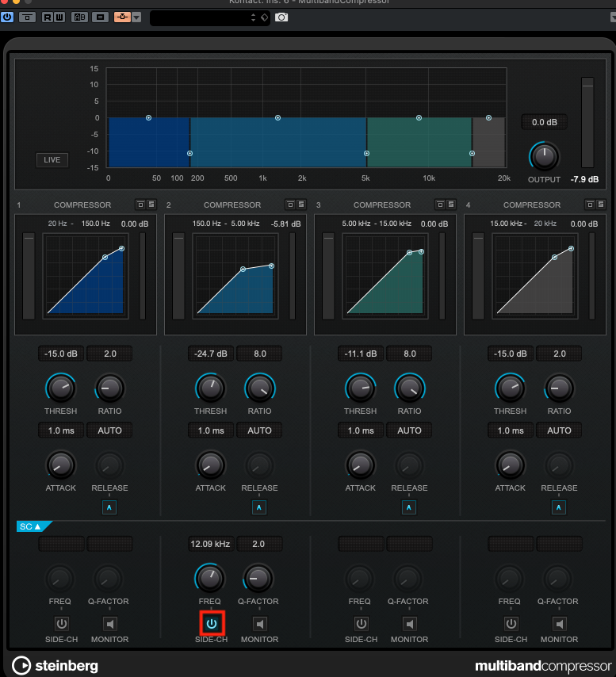Click the camera snapshot icon
Viewport: 616px width, 677px height.
click(x=281, y=17)
